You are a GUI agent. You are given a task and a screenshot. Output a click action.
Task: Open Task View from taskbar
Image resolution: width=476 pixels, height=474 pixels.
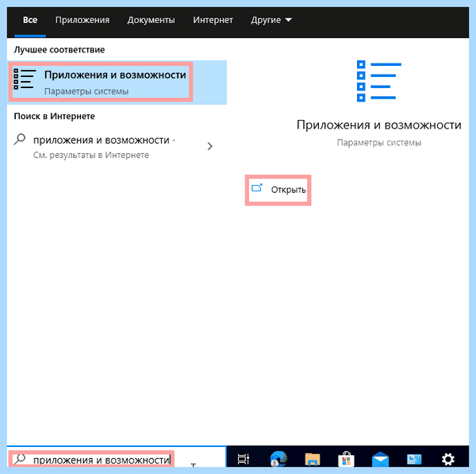pos(244,459)
